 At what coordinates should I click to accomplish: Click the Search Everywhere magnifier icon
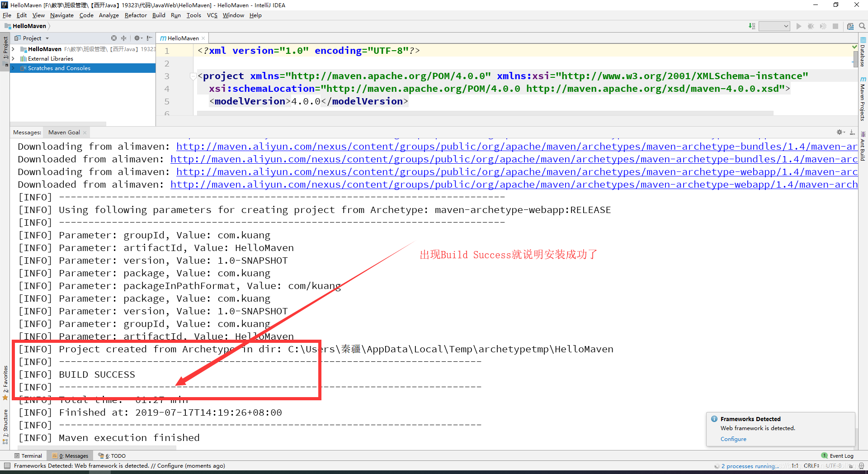point(862,26)
